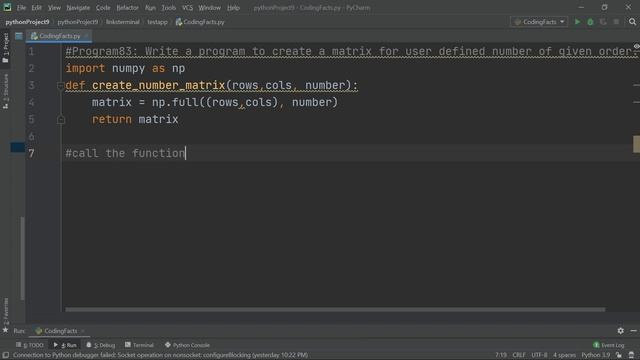Open the Refactor menu

(x=127, y=8)
